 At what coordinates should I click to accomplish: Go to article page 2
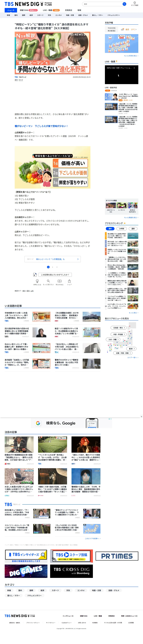(x=53, y=267)
